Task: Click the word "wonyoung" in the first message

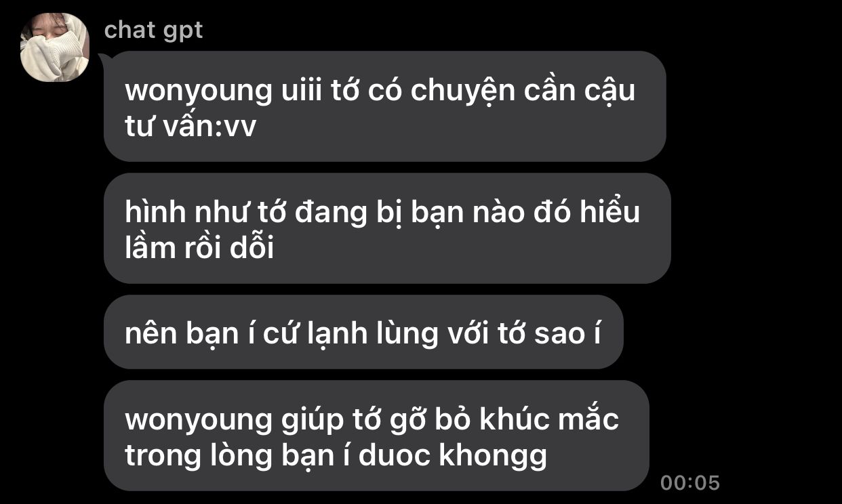Action: pos(198,91)
